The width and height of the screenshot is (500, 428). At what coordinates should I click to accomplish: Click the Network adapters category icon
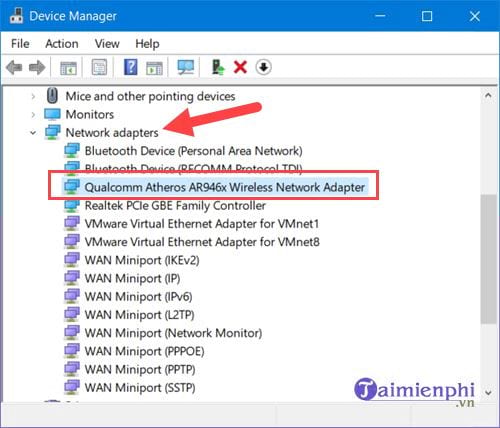pos(53,132)
